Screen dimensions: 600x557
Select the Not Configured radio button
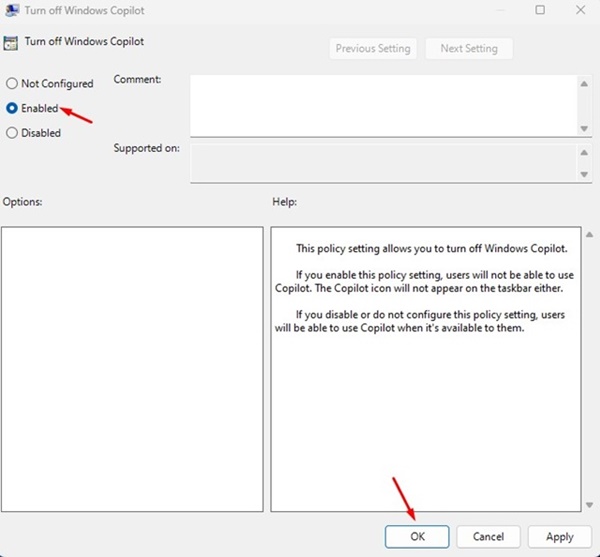coord(12,83)
